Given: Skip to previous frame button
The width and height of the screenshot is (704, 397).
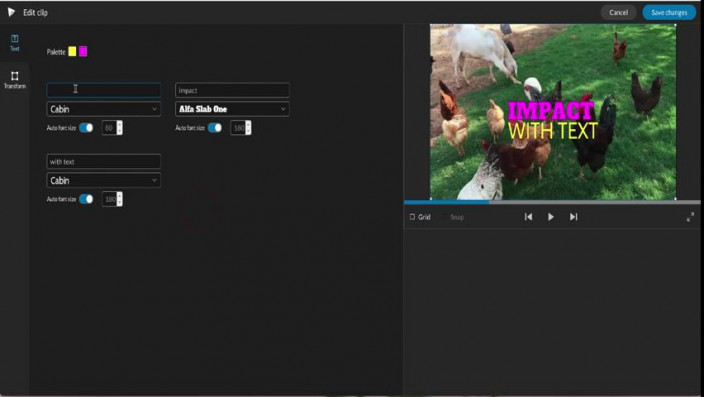Looking at the screenshot, I should click(x=528, y=217).
